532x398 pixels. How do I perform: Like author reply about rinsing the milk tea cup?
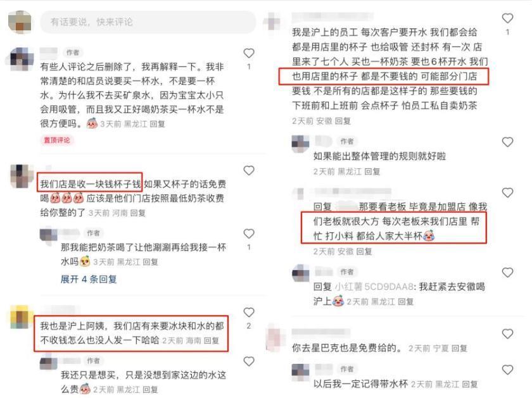pos(249,233)
